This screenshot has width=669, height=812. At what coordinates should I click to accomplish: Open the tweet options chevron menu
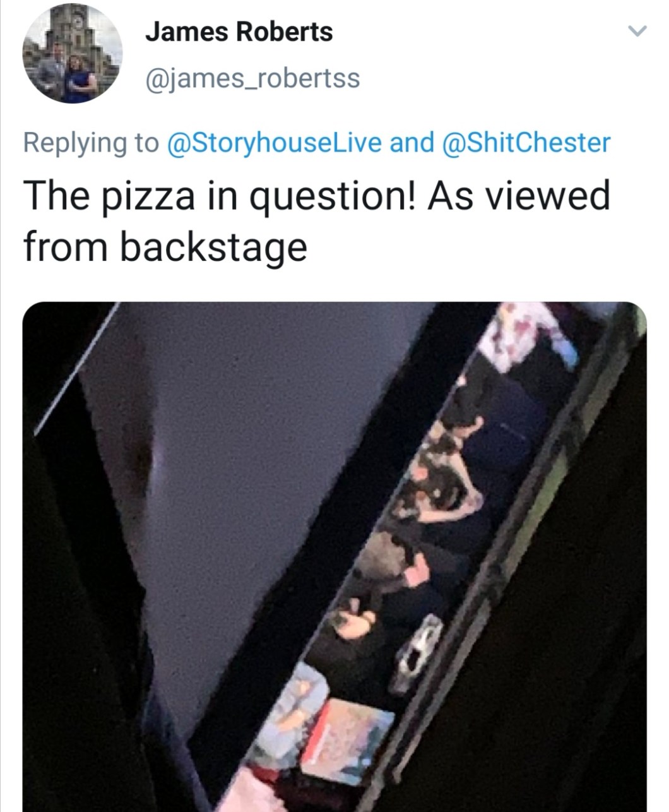click(639, 31)
